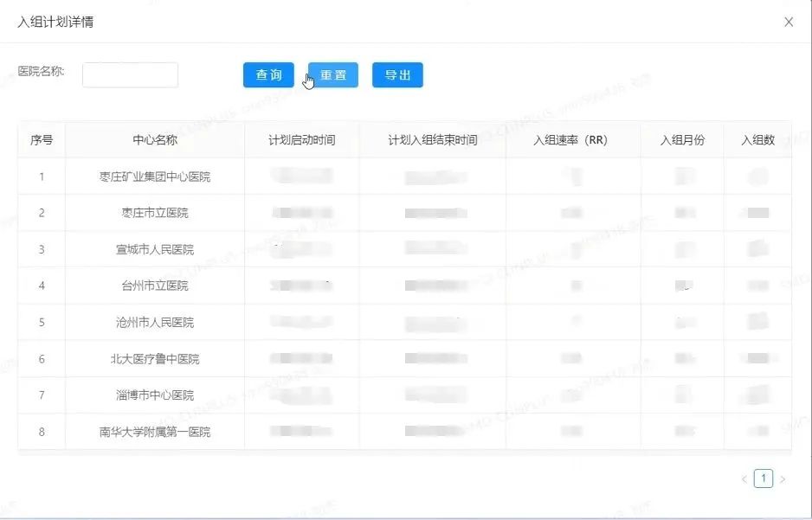Viewport: 812px width, 520px height.
Task: Click the 重置 button
Action: pos(333,75)
